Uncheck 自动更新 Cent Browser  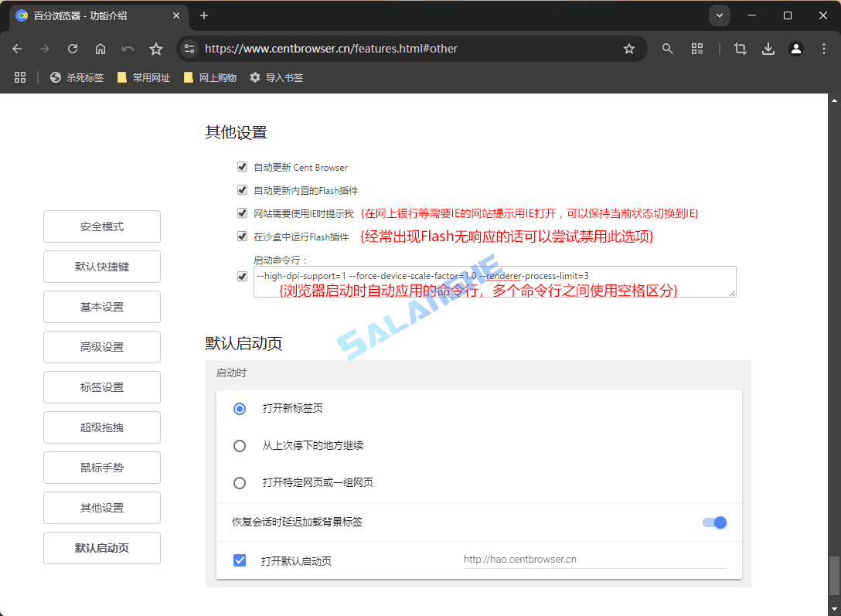(242, 167)
